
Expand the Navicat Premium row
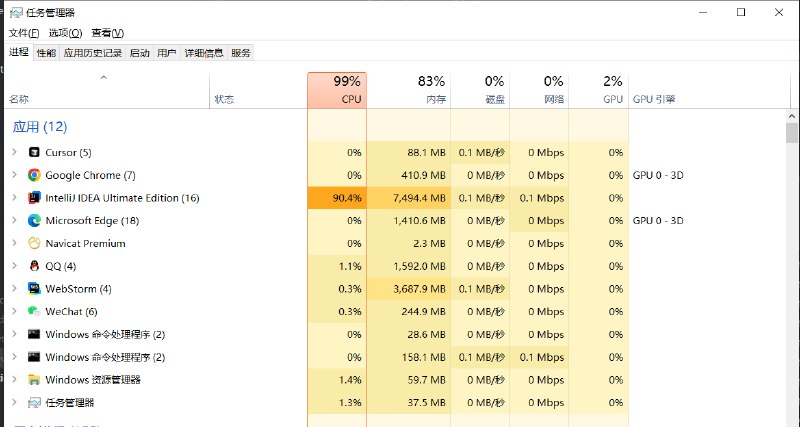click(x=15, y=243)
